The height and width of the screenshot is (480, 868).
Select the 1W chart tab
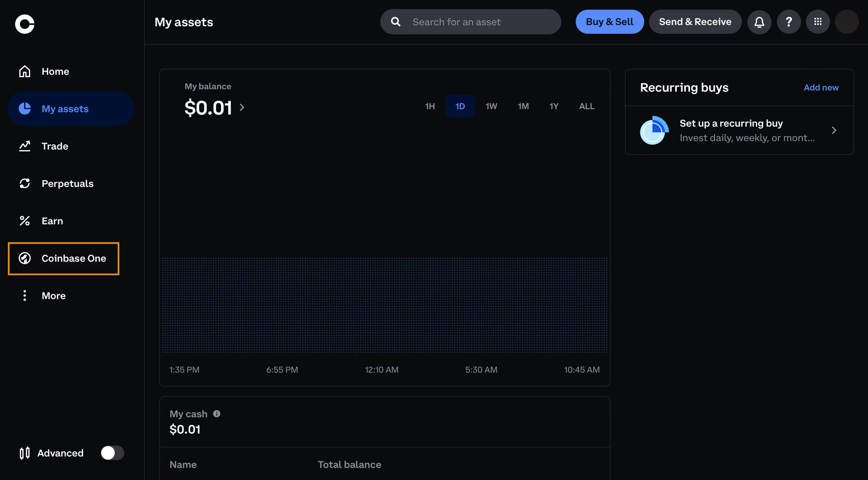tap(491, 106)
